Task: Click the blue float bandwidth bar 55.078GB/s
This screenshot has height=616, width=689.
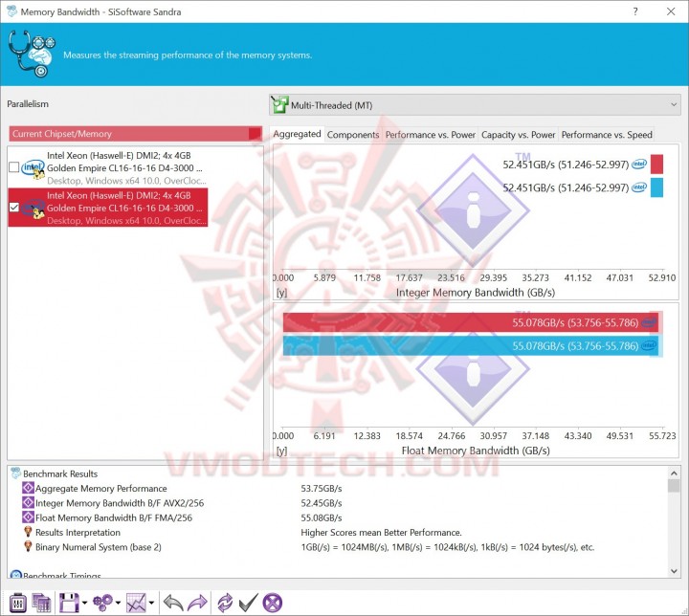Action: pos(471,346)
